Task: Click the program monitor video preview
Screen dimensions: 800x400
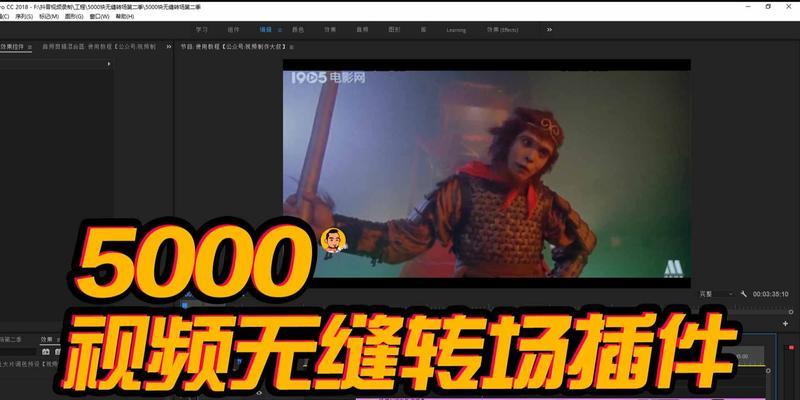Action: click(x=487, y=173)
